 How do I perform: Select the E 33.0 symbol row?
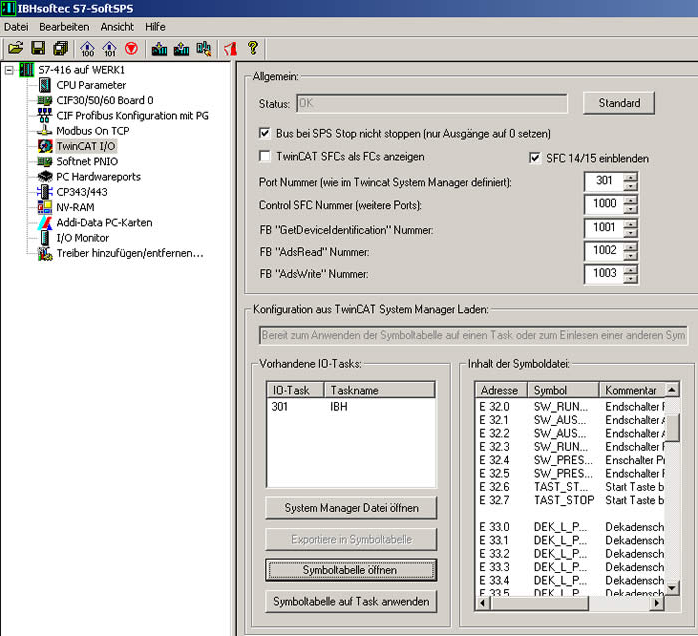(571, 527)
